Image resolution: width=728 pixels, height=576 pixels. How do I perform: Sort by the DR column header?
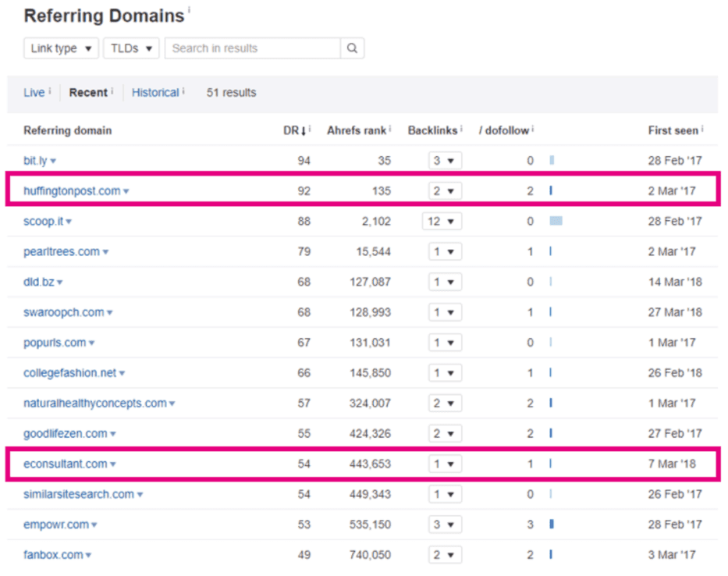295,130
